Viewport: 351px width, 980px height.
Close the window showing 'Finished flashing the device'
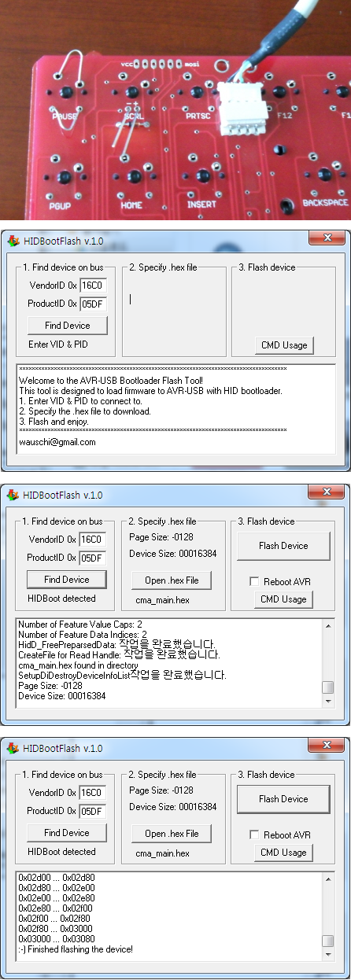point(325,745)
